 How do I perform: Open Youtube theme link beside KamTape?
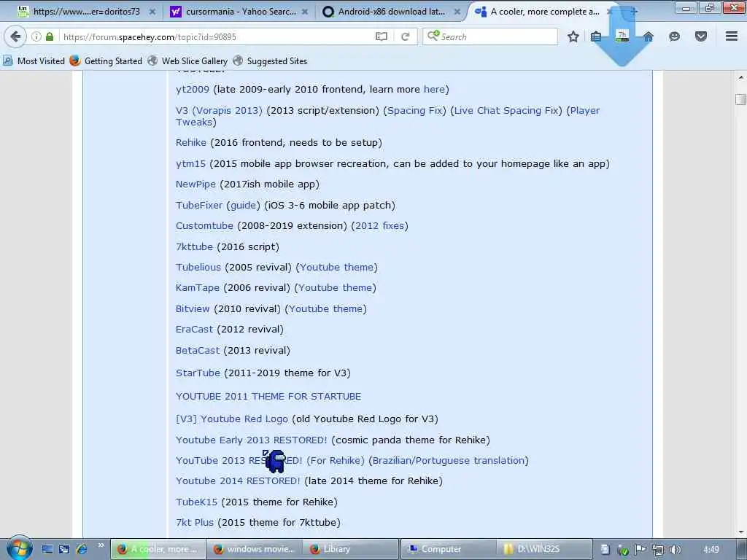click(336, 287)
